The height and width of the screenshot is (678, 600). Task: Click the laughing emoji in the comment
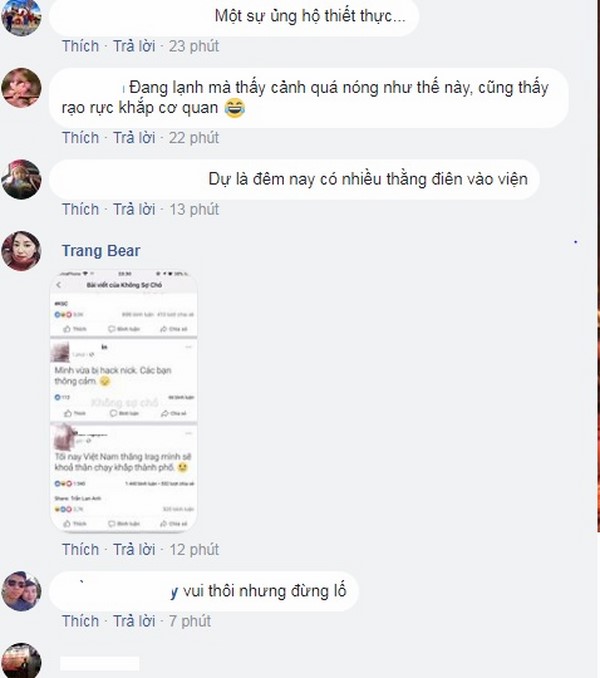[235, 108]
